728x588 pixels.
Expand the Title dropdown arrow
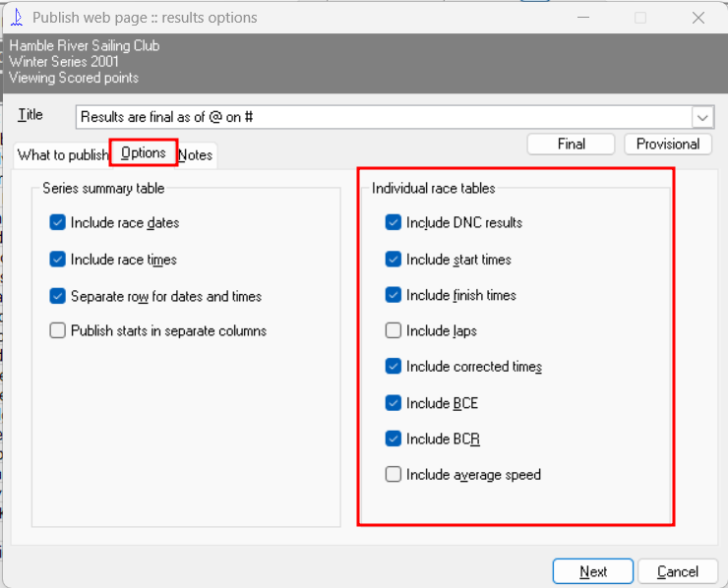[x=702, y=117]
